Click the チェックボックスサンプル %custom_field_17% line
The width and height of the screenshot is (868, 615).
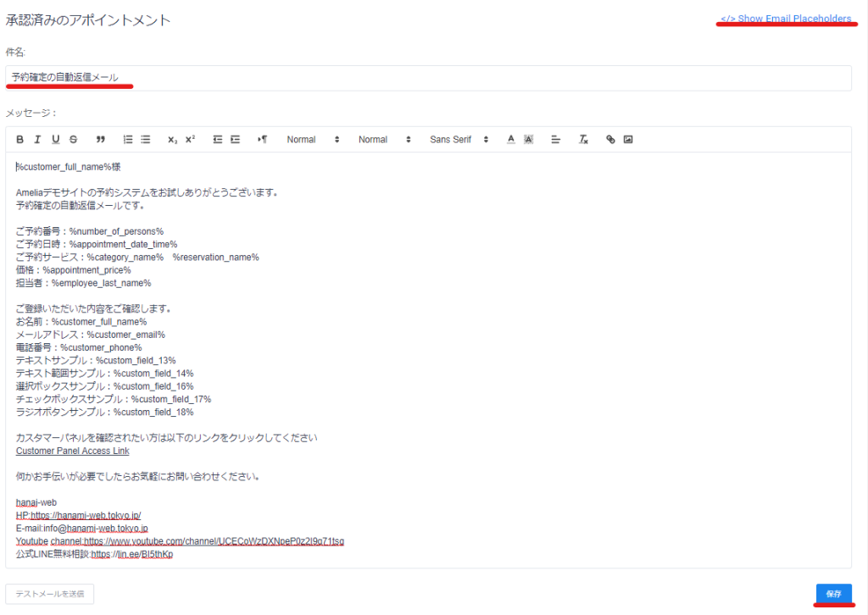(x=114, y=399)
